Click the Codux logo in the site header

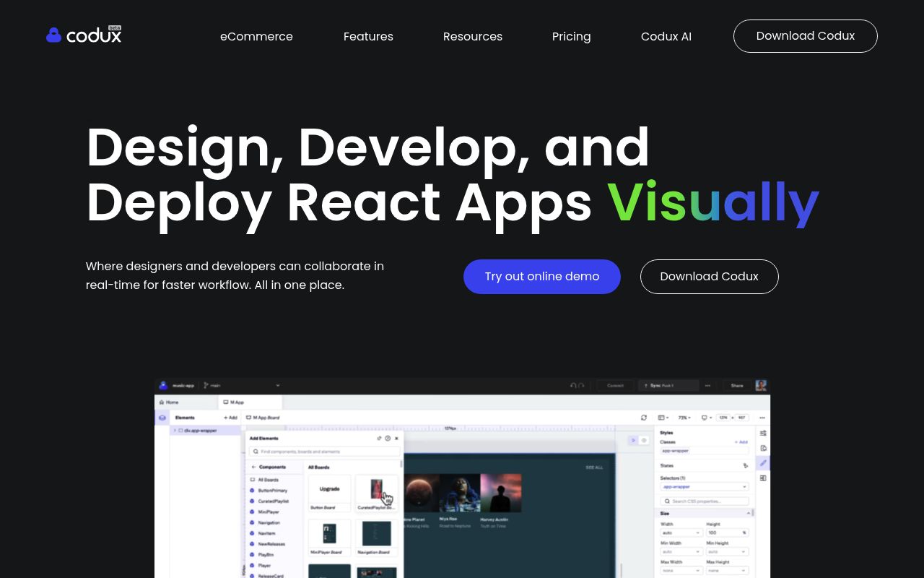pos(84,35)
